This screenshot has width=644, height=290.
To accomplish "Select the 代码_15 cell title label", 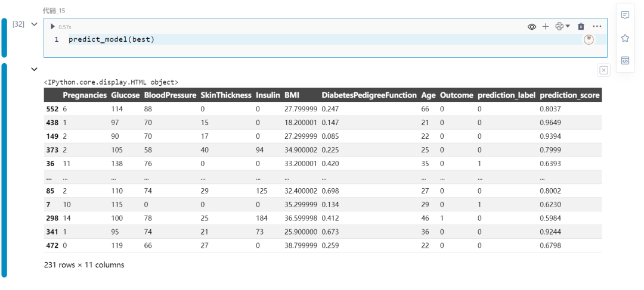I will [x=54, y=11].
